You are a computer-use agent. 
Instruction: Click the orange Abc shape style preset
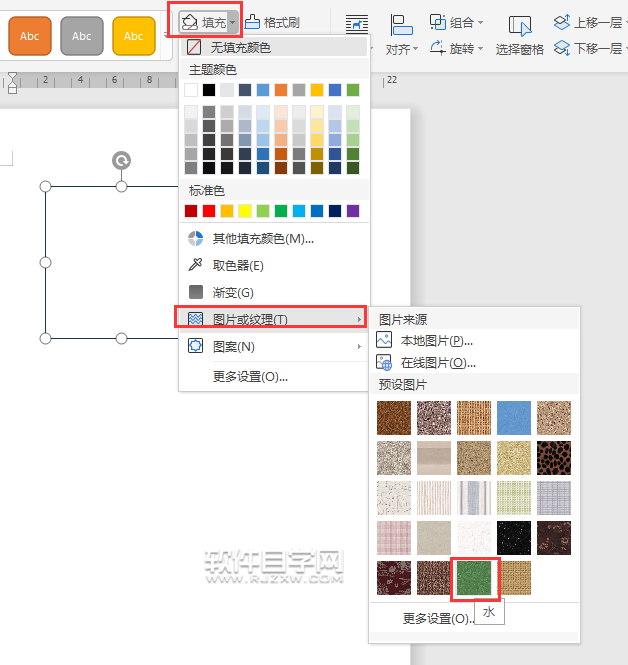pyautogui.click(x=30, y=36)
